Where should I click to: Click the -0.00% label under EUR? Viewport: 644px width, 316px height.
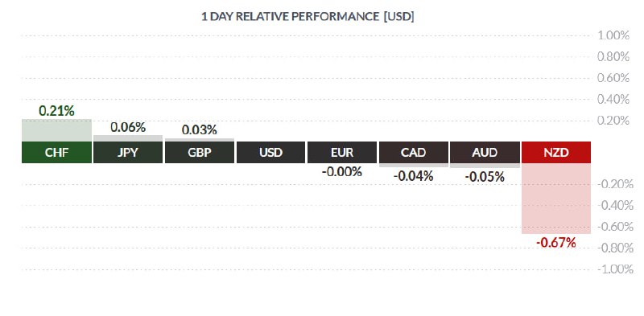[x=341, y=171]
